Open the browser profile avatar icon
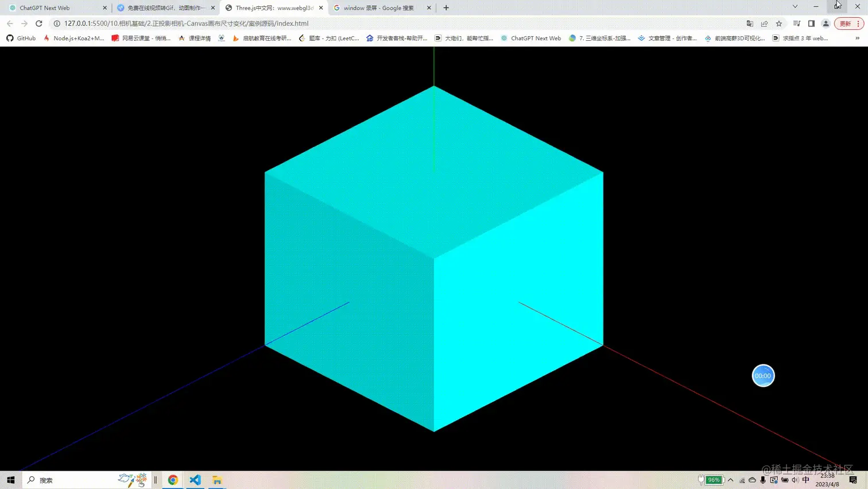Viewport: 868px width, 489px height. (x=826, y=24)
